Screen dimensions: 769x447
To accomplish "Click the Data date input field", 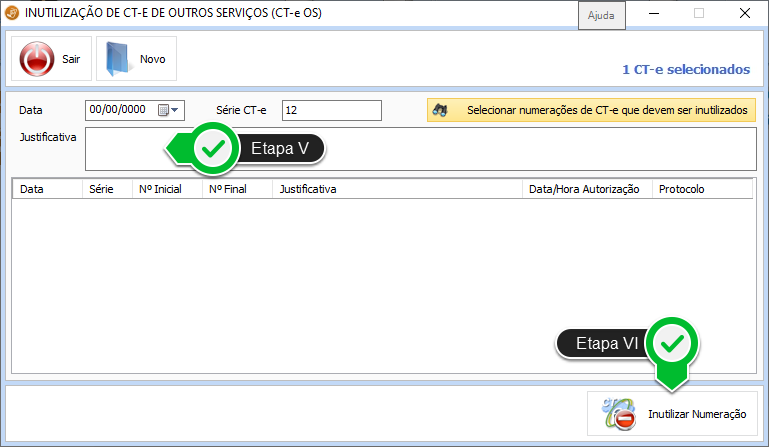I will click(x=118, y=110).
